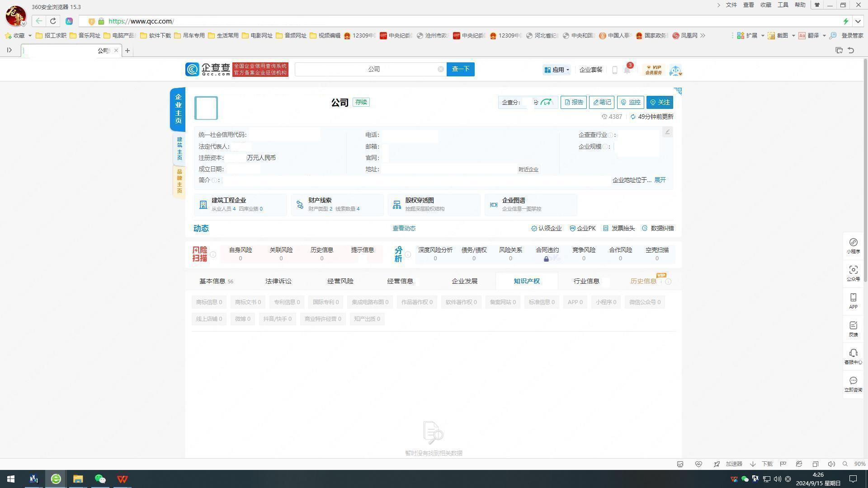Open the 查看动态 link

(404, 228)
